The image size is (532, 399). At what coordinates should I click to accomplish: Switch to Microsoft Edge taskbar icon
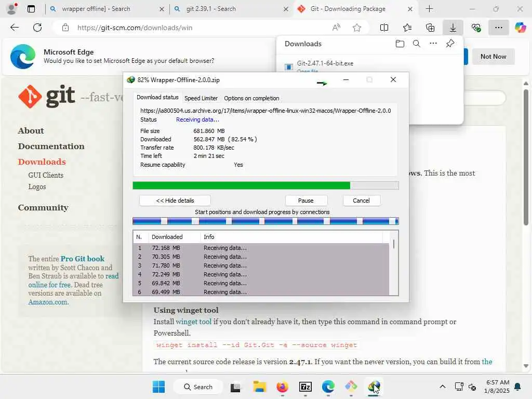click(x=328, y=387)
